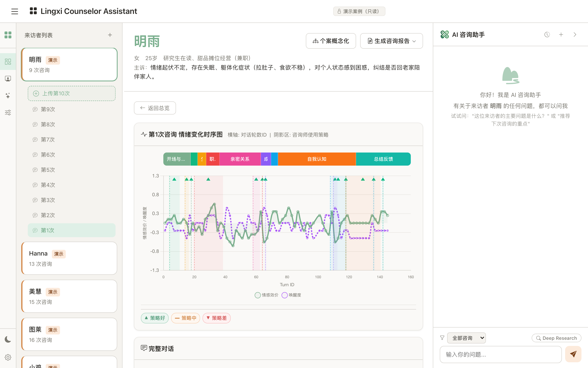Click 返回总览 back button
Image resolution: width=588 pixels, height=368 pixels.
(x=155, y=108)
